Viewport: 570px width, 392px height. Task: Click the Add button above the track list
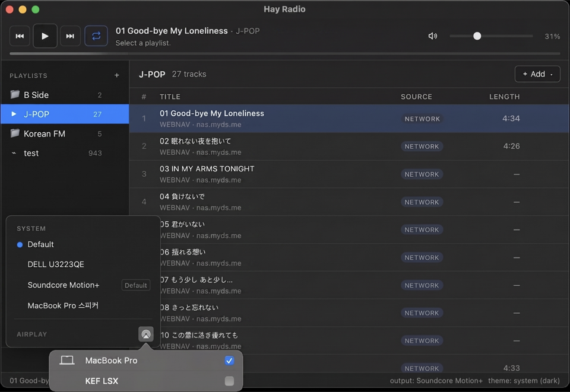(533, 74)
